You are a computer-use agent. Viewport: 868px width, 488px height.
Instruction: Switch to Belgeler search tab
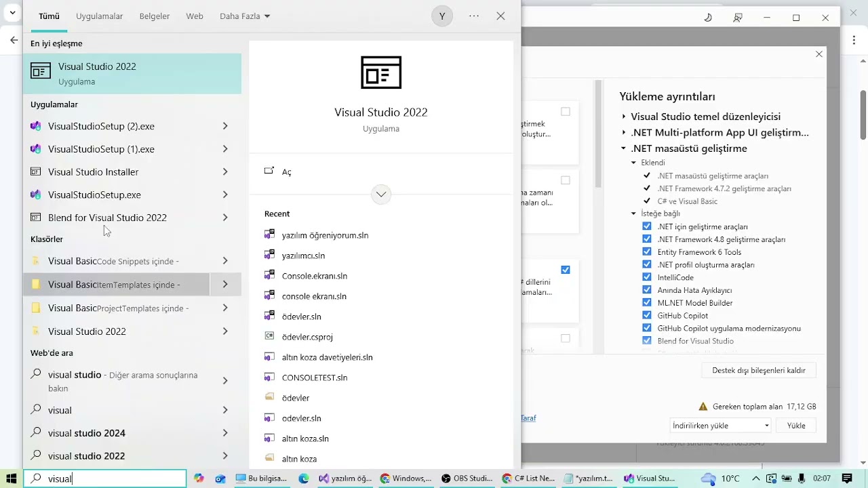pyautogui.click(x=155, y=16)
